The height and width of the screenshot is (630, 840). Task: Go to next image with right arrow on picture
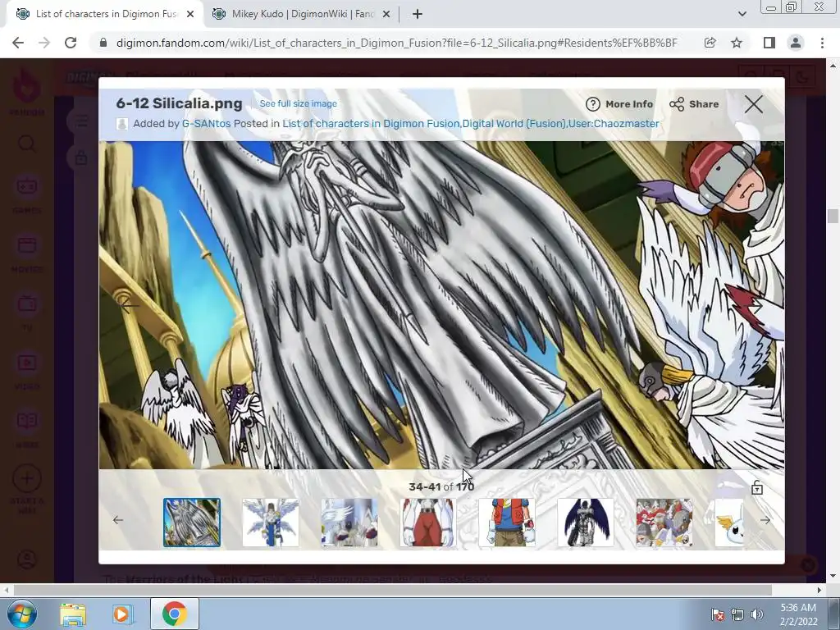point(756,305)
